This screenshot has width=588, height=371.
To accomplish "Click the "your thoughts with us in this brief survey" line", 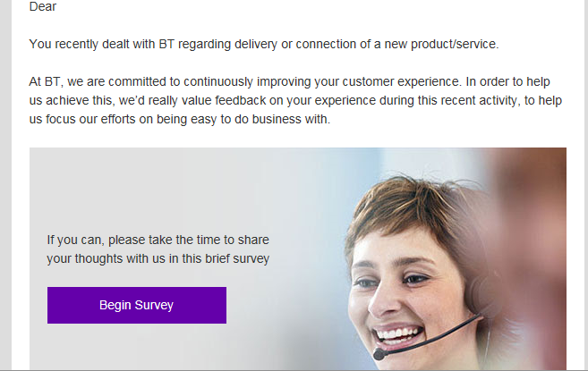I will (x=158, y=258).
